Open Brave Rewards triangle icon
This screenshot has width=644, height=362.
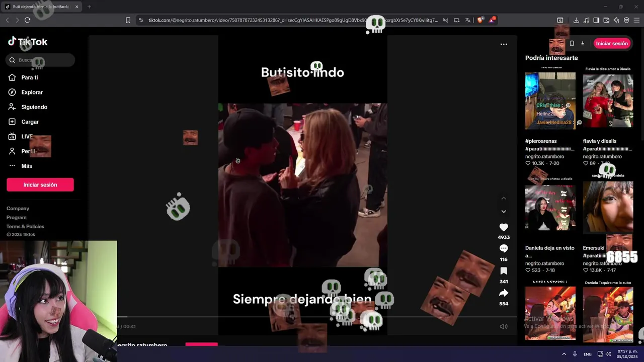click(492, 20)
